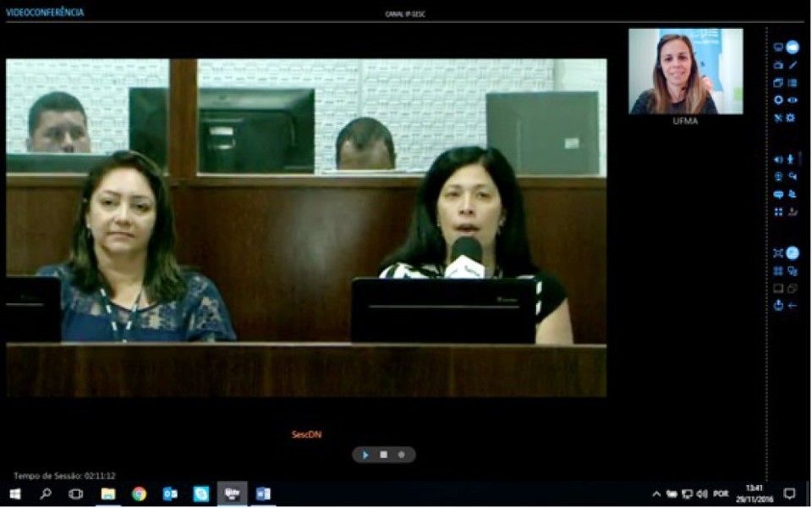Click the shared screens icon beside the lower grid icon
The image size is (812, 508).
pyautogui.click(x=793, y=271)
